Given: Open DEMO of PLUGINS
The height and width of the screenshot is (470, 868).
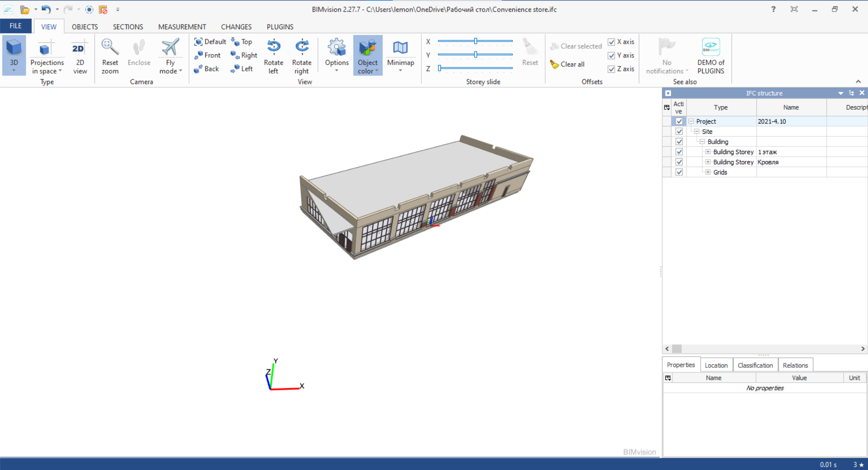Looking at the screenshot, I should tap(711, 56).
